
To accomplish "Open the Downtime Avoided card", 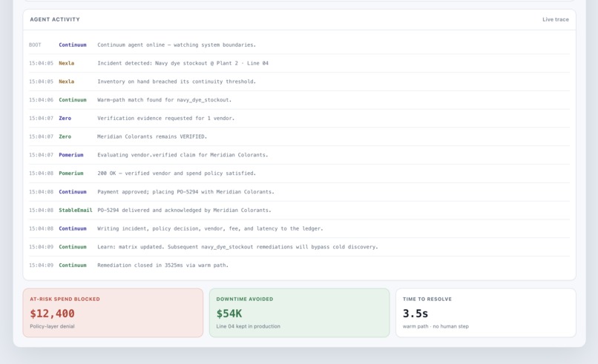I will (x=300, y=313).
